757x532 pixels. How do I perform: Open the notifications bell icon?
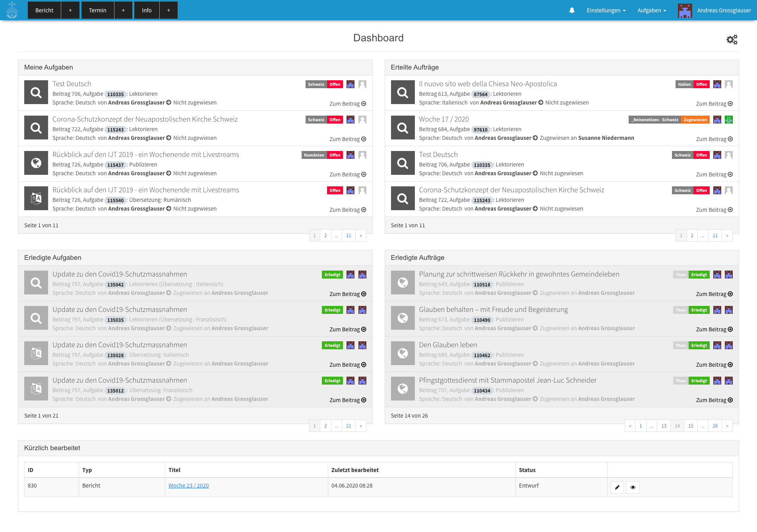[x=571, y=10]
